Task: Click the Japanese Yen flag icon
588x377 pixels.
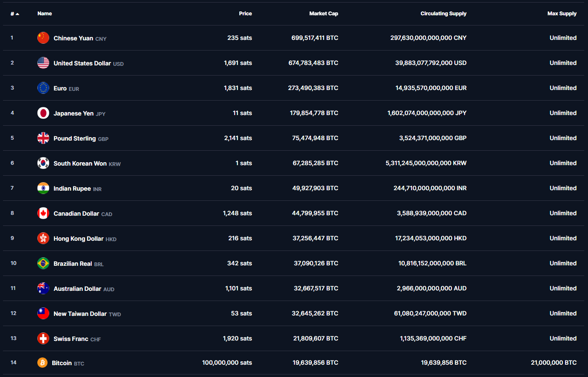Action: click(x=43, y=113)
